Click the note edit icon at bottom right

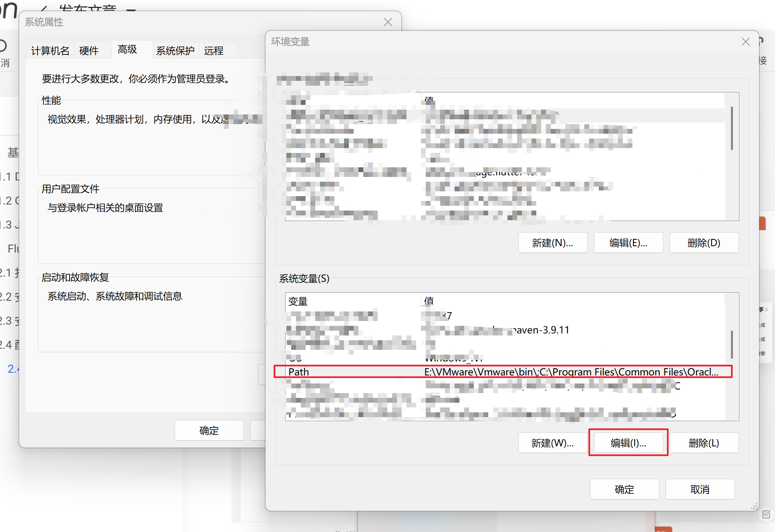point(766,514)
